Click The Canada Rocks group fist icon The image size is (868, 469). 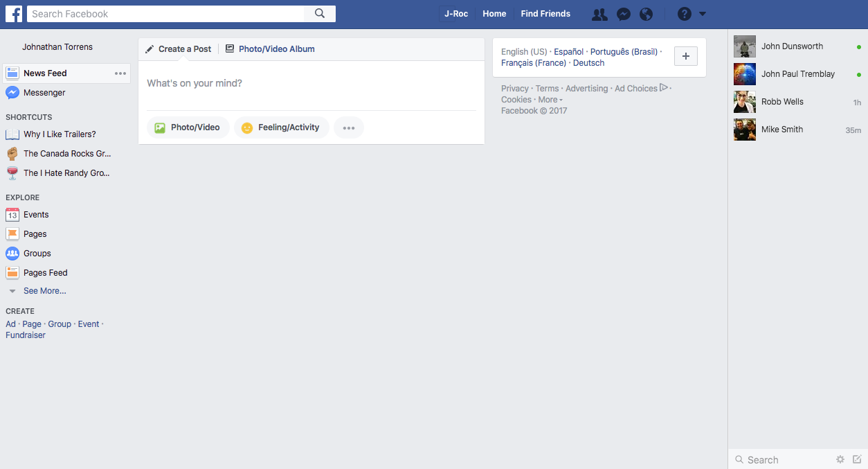pyautogui.click(x=12, y=154)
